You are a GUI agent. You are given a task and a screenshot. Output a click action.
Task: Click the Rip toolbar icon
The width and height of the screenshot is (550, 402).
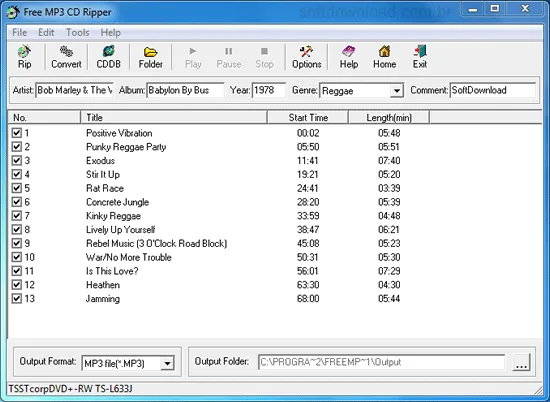coord(24,57)
